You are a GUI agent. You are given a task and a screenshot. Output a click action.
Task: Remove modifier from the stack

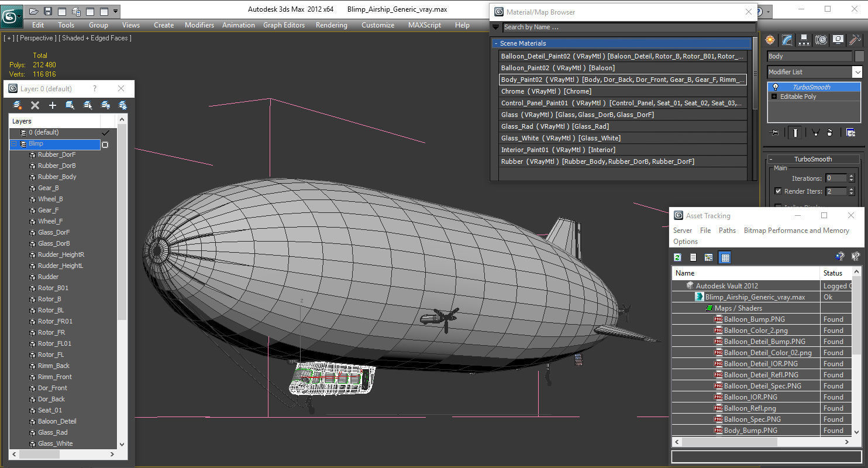coord(829,133)
